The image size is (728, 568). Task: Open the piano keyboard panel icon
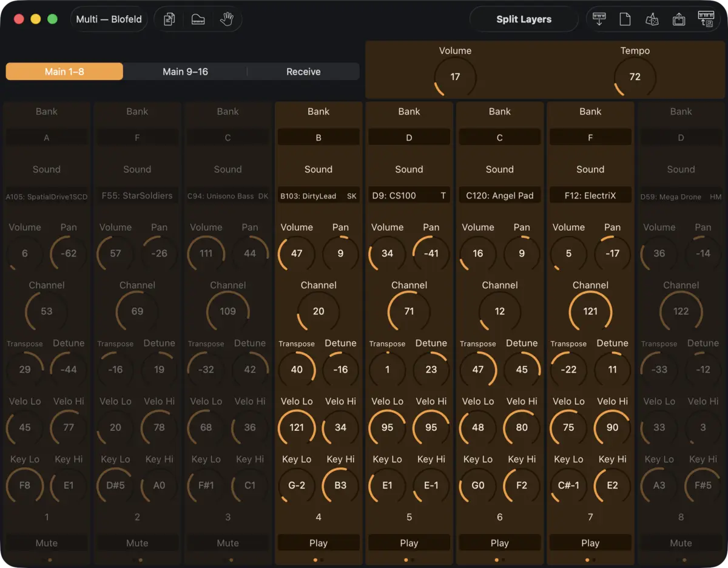tap(198, 19)
